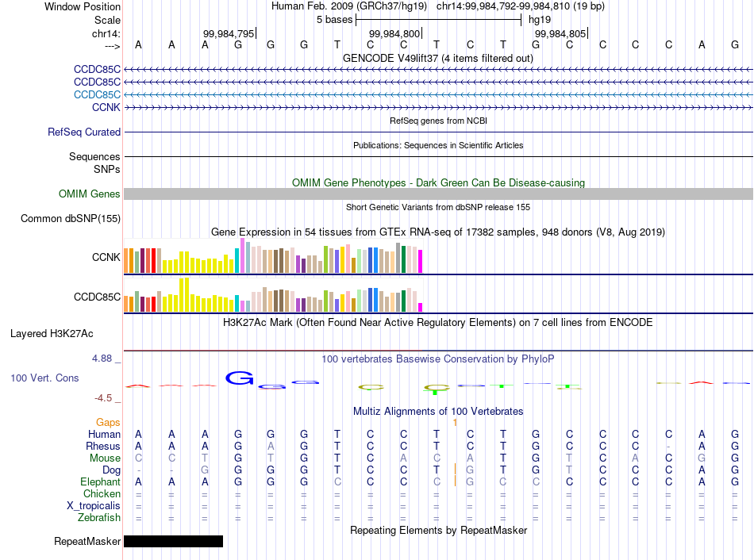
Task: Click the CCDC85C GTEx expression bar chart
Action: [x=273, y=294]
